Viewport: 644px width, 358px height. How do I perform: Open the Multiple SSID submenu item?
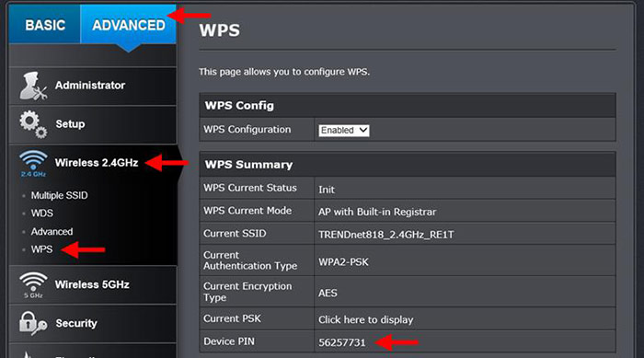click(59, 195)
